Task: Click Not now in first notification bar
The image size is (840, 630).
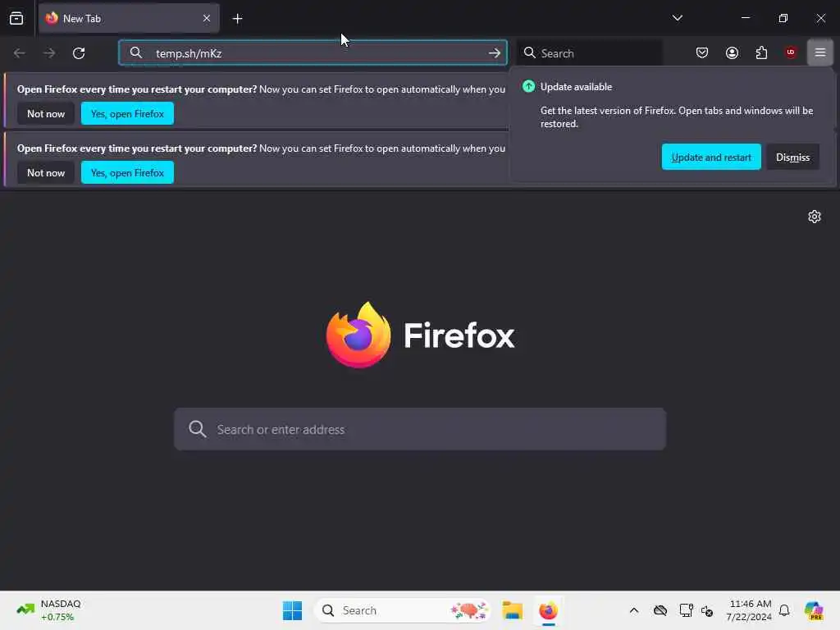Action: tap(46, 113)
